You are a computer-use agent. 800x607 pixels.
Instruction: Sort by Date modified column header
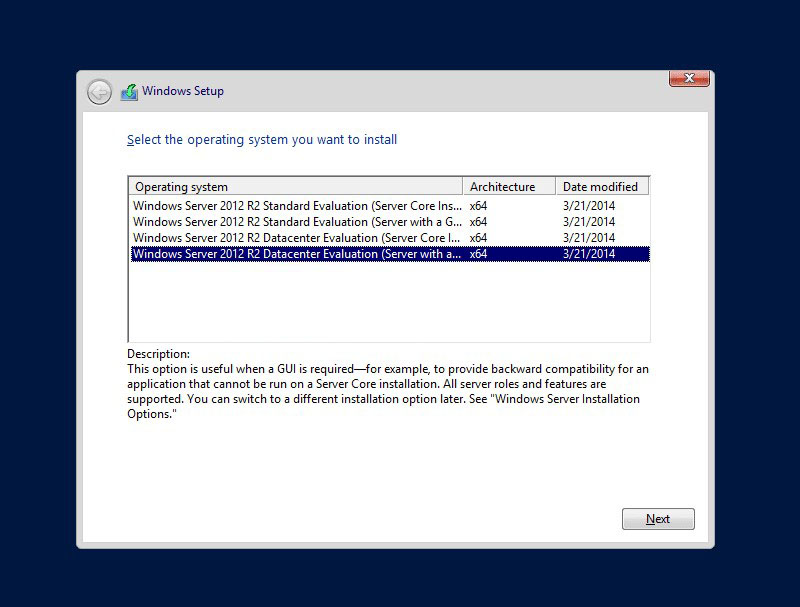coord(603,187)
